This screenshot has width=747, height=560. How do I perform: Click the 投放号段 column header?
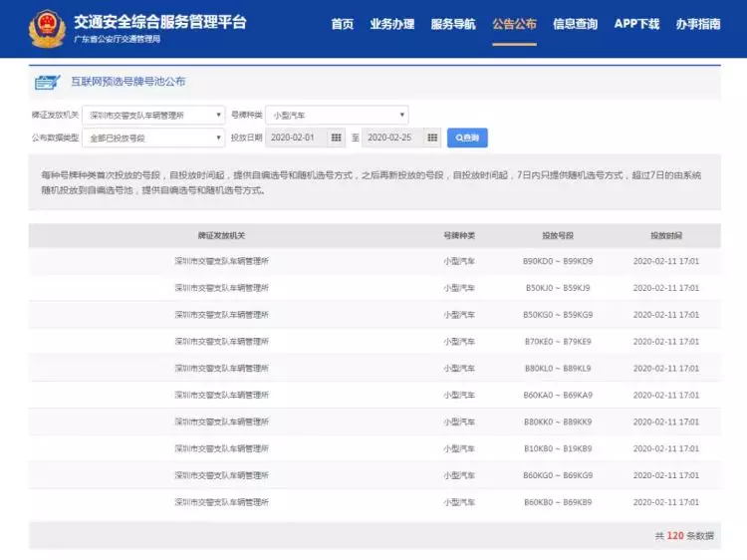(558, 235)
